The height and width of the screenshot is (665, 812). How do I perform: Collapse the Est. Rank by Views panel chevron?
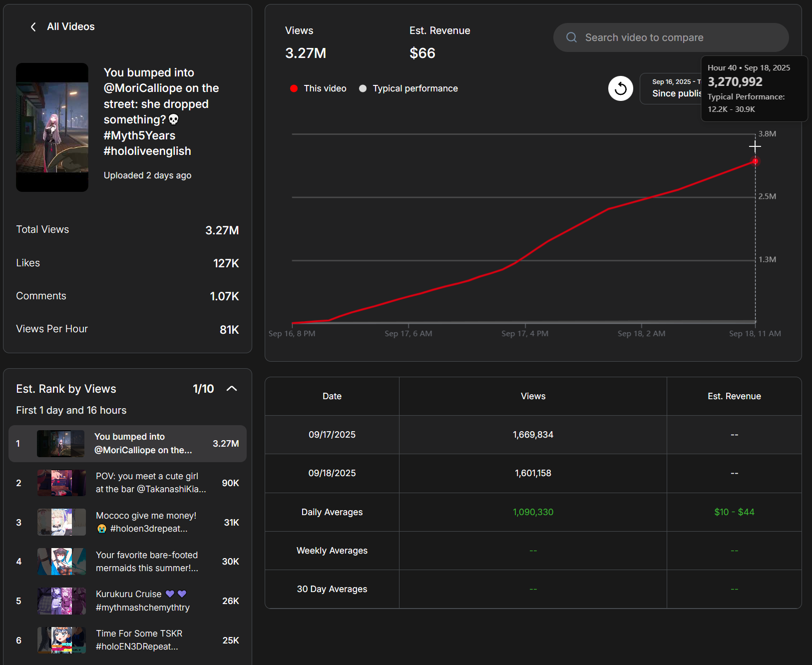coord(232,389)
